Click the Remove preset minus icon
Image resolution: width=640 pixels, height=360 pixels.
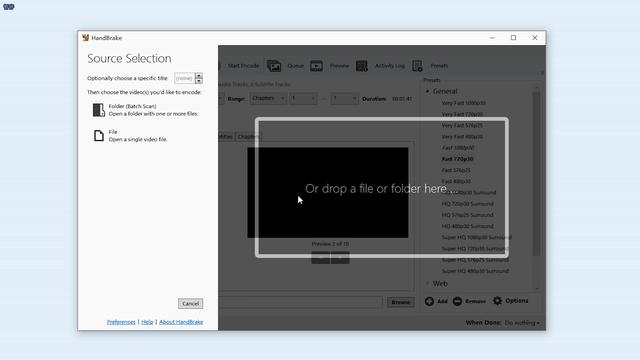(x=457, y=301)
